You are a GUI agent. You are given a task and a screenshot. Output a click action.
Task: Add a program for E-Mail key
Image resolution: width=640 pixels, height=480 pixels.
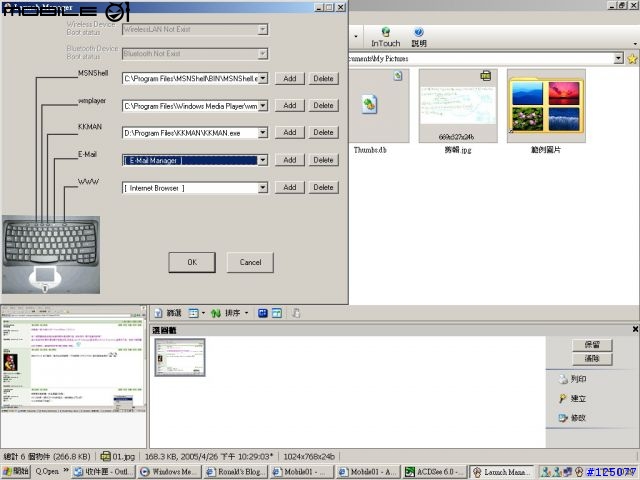(x=290, y=160)
